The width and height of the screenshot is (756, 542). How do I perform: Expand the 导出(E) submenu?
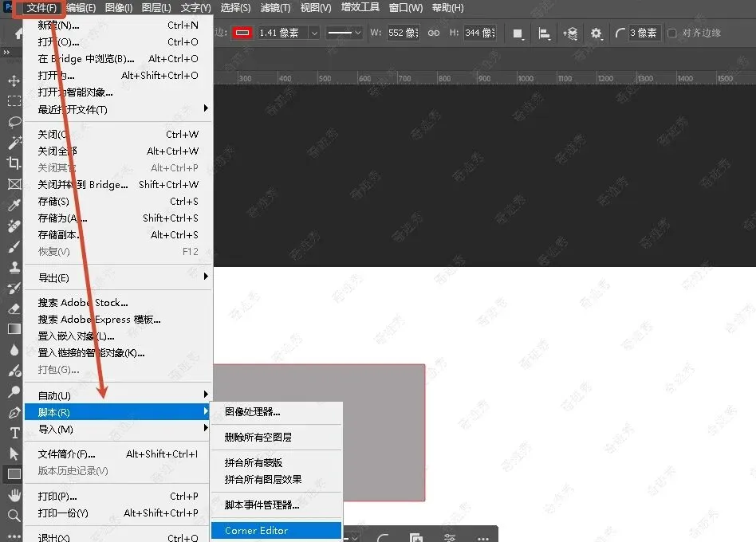[118, 278]
